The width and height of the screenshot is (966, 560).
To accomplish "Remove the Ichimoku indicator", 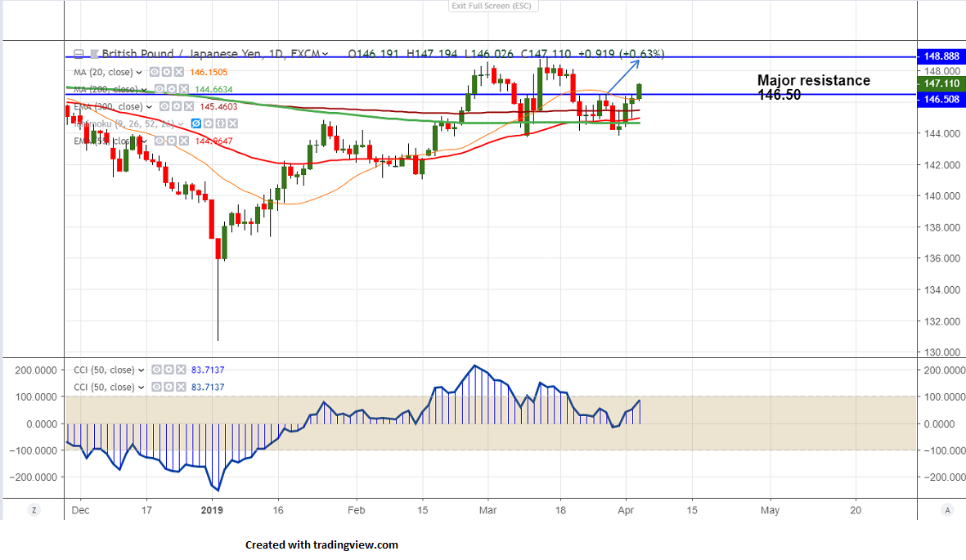I will coord(232,123).
